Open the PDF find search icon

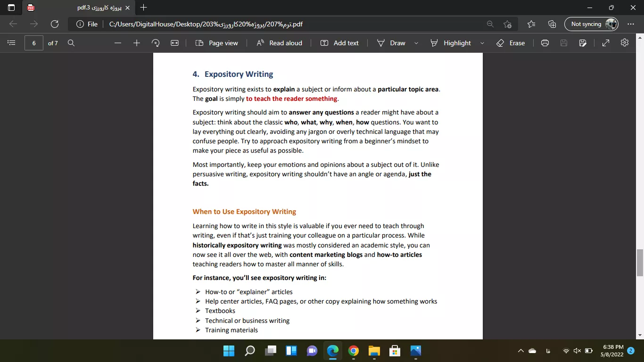pos(71,43)
